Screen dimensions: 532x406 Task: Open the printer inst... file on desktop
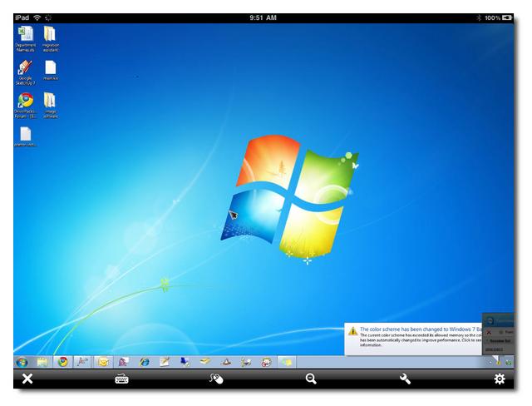[26, 137]
